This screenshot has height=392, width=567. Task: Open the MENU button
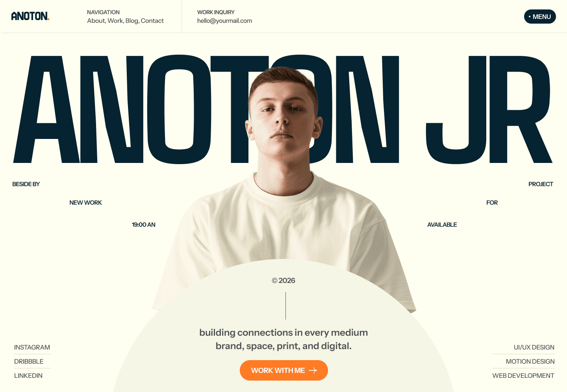point(540,17)
